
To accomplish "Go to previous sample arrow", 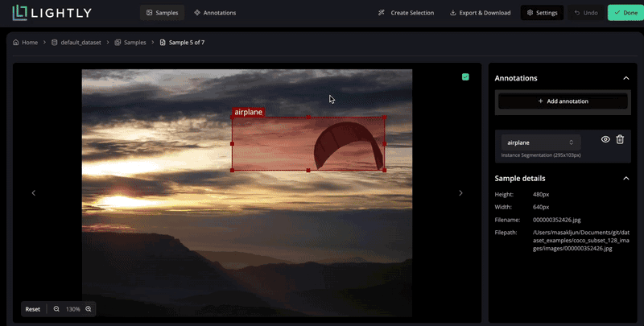I will click(x=34, y=193).
